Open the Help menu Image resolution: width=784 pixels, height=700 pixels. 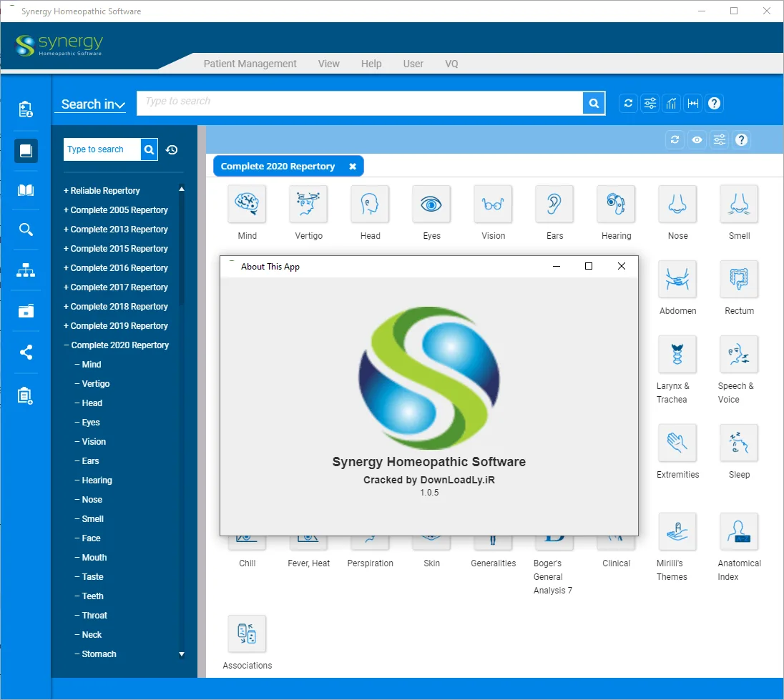pyautogui.click(x=371, y=64)
